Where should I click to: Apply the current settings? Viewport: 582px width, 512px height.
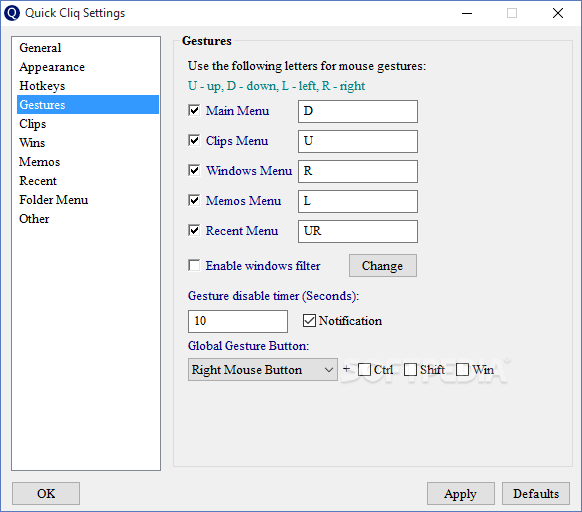(x=461, y=493)
